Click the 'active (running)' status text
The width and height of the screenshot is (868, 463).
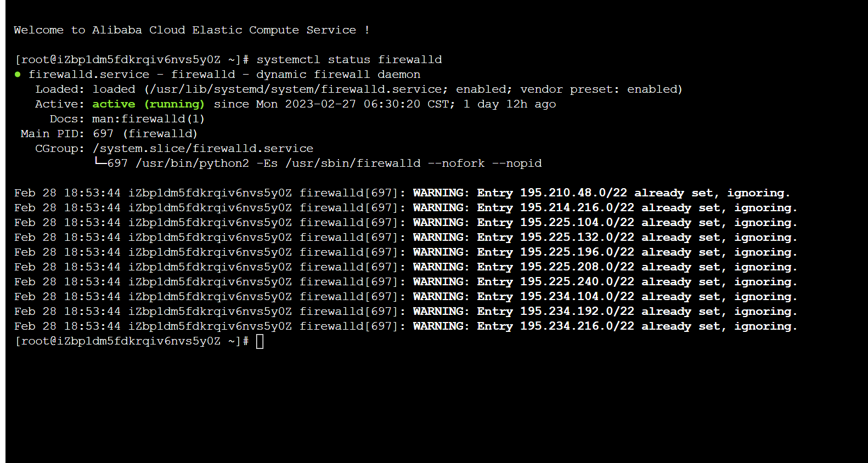click(148, 104)
